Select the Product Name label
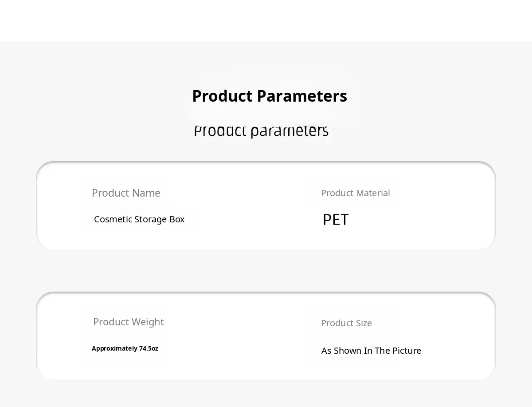The width and height of the screenshot is (532, 407). (x=126, y=193)
